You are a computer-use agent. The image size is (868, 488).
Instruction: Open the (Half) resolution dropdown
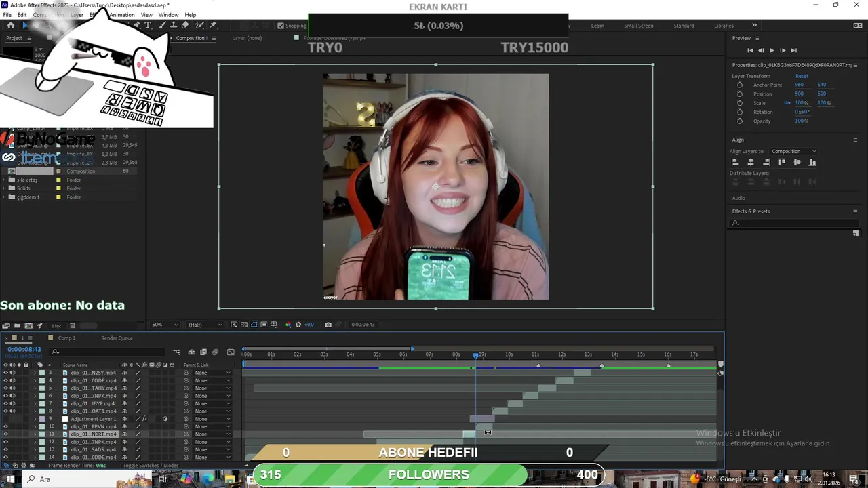click(x=205, y=325)
